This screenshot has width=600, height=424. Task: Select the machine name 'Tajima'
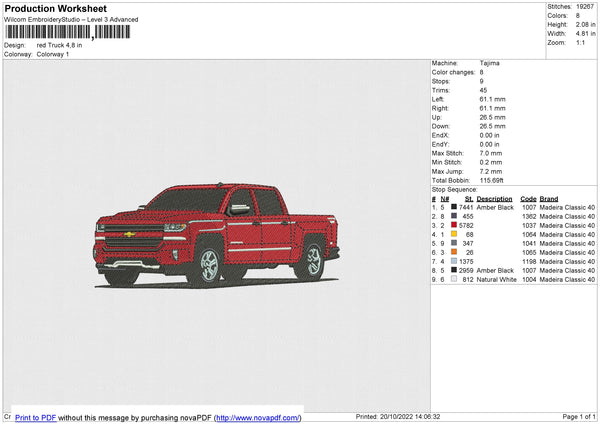click(489, 63)
